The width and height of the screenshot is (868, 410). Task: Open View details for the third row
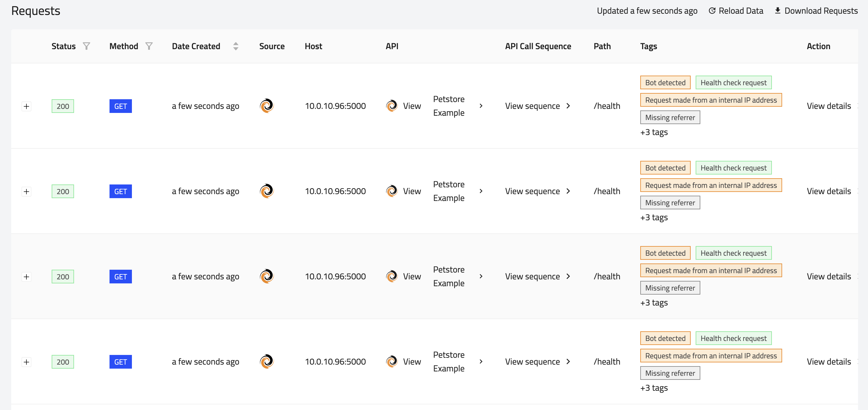coord(828,276)
